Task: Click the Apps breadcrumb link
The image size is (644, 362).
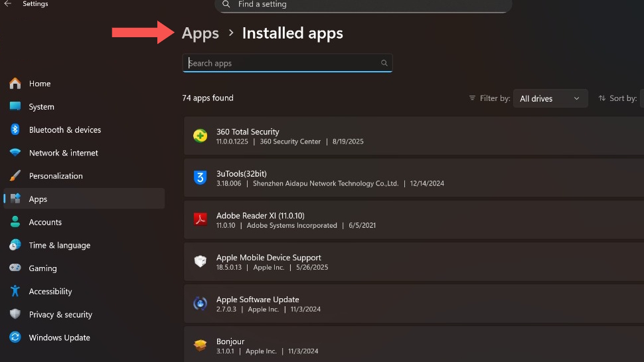Action: tap(200, 33)
